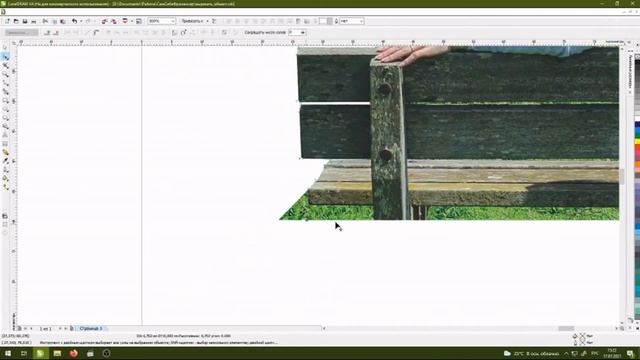The image size is (640, 360).
Task: Click the Undo arrow icon
Action: [74, 21]
